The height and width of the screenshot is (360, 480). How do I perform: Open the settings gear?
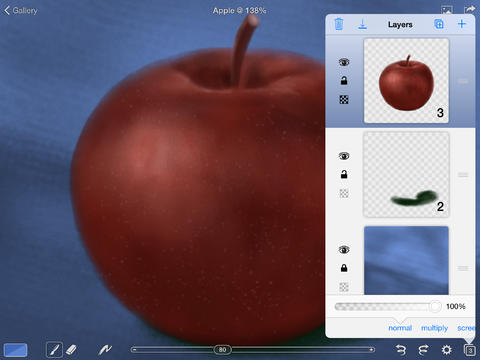[x=447, y=350]
